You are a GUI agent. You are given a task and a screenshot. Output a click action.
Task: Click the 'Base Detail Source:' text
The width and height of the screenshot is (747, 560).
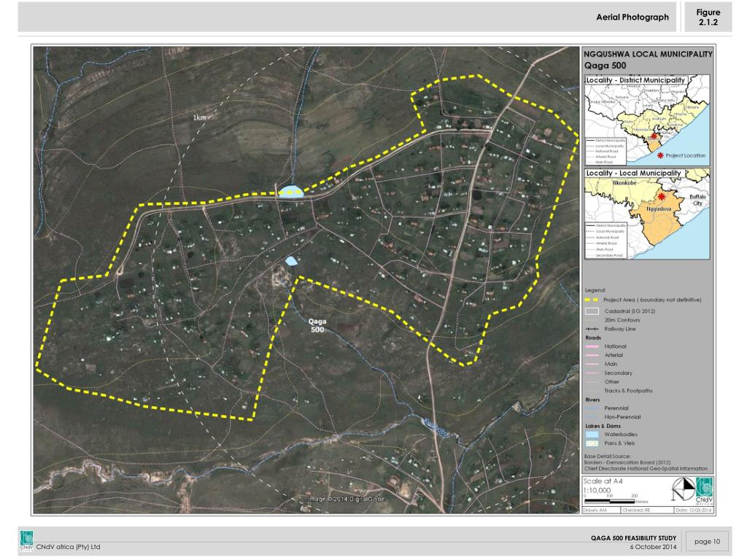click(x=608, y=456)
